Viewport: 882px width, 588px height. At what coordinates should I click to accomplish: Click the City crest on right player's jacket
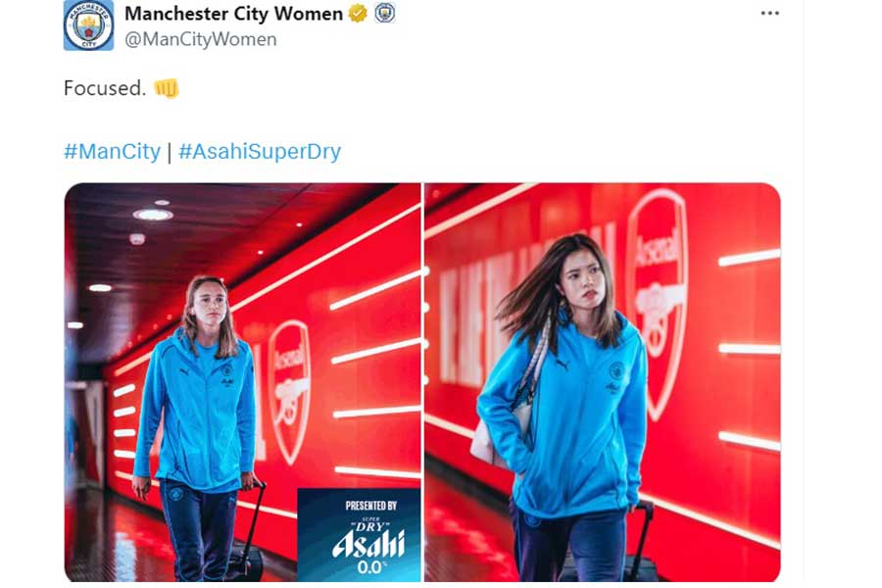[616, 371]
